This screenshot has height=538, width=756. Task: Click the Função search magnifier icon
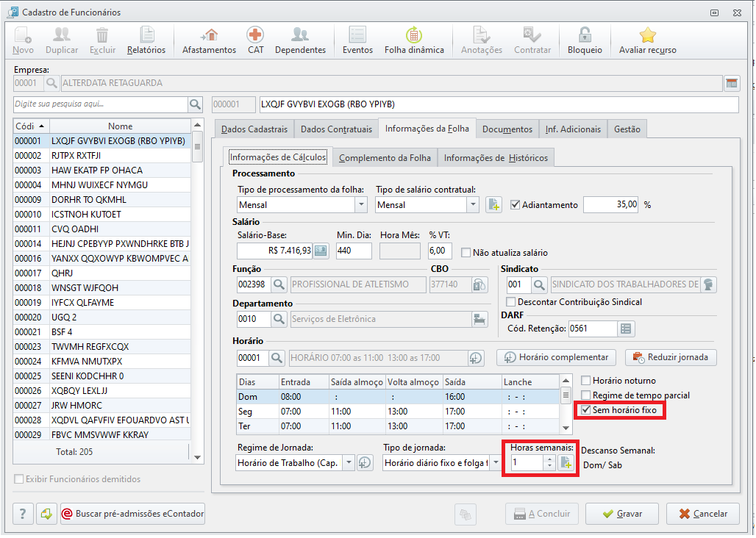point(278,284)
